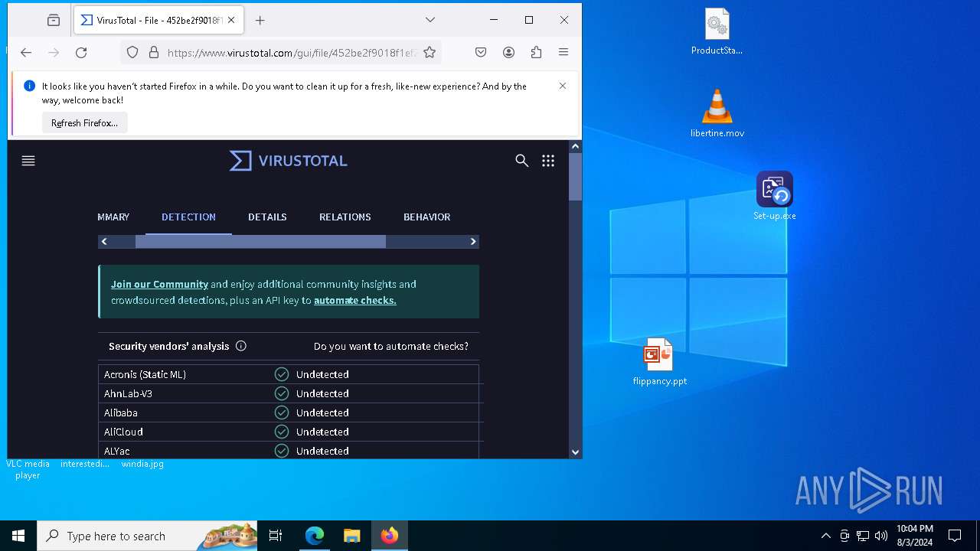This screenshot has width=980, height=551.
Task: Expand the list all tabs chevron
Action: click(x=430, y=20)
